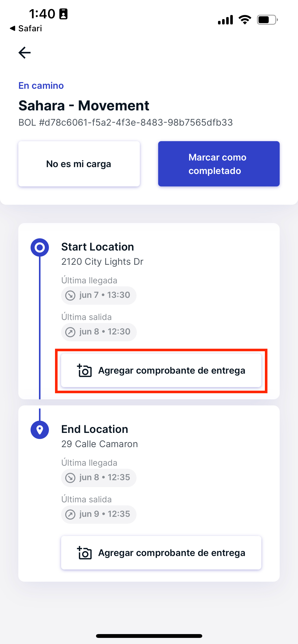Click camera icon in Start Location card
This screenshot has height=644, width=298.
[84, 370]
